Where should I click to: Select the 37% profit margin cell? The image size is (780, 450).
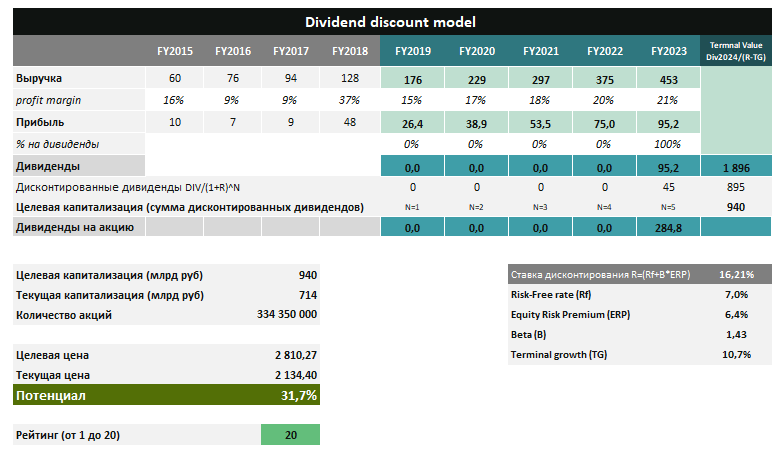coord(349,100)
